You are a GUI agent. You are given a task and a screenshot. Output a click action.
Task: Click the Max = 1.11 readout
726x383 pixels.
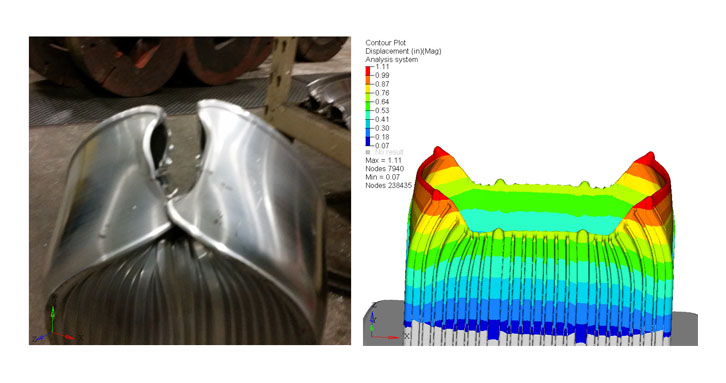point(383,160)
